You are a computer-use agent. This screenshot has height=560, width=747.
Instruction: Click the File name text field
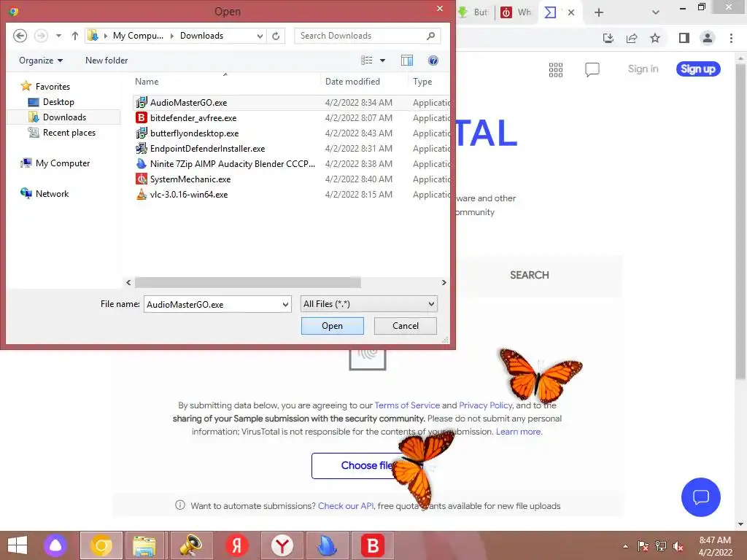coord(213,304)
